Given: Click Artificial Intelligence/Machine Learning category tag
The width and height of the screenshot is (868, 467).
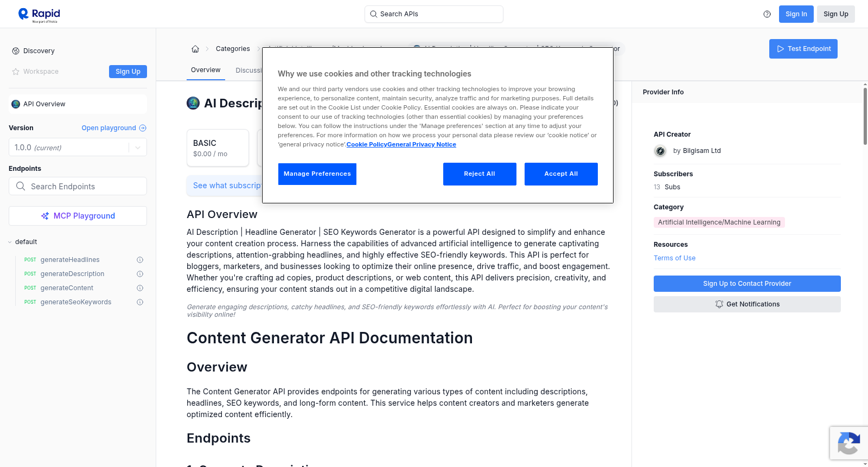Looking at the screenshot, I should coord(719,222).
